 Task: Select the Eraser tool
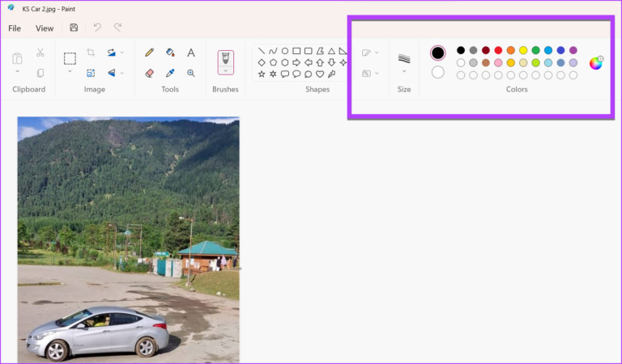click(x=149, y=73)
